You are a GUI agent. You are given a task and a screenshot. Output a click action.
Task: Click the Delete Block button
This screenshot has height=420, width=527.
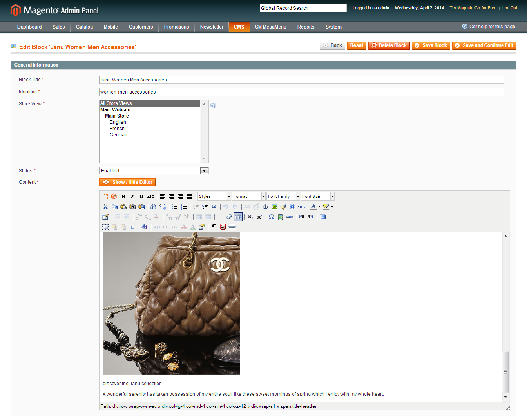click(389, 45)
